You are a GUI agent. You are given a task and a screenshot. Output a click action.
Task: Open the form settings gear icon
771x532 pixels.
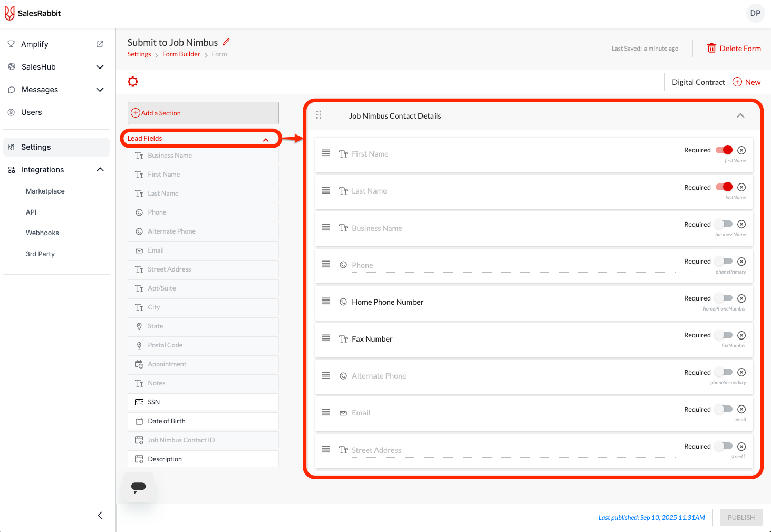(x=133, y=82)
